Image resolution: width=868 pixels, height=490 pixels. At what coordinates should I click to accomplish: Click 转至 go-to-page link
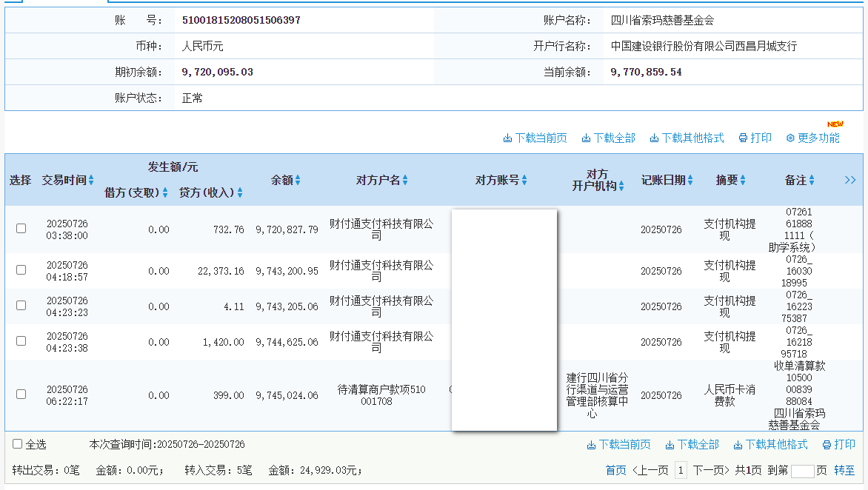click(844, 470)
